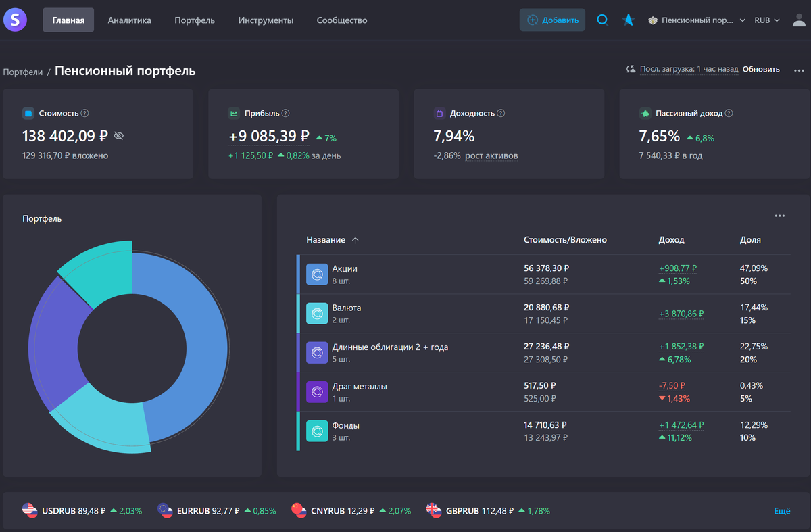This screenshot has width=811, height=532.
Task: Open search with the magnifier icon
Action: point(602,20)
